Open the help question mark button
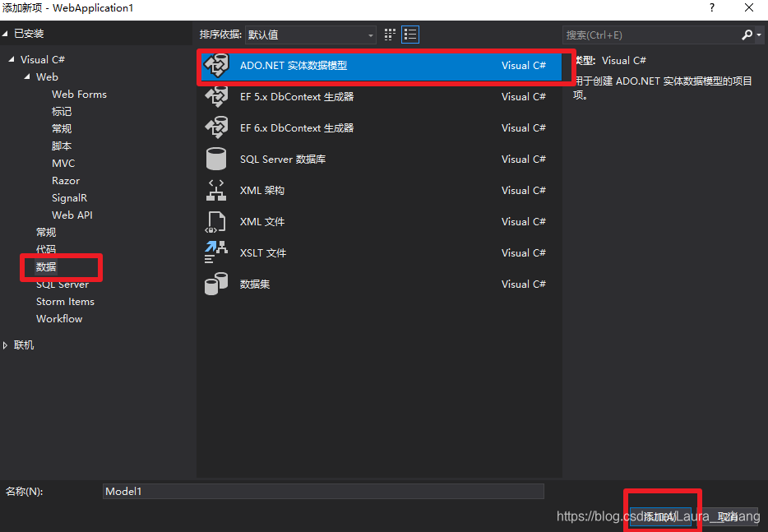Viewport: 768px width, 532px height. 711,8
